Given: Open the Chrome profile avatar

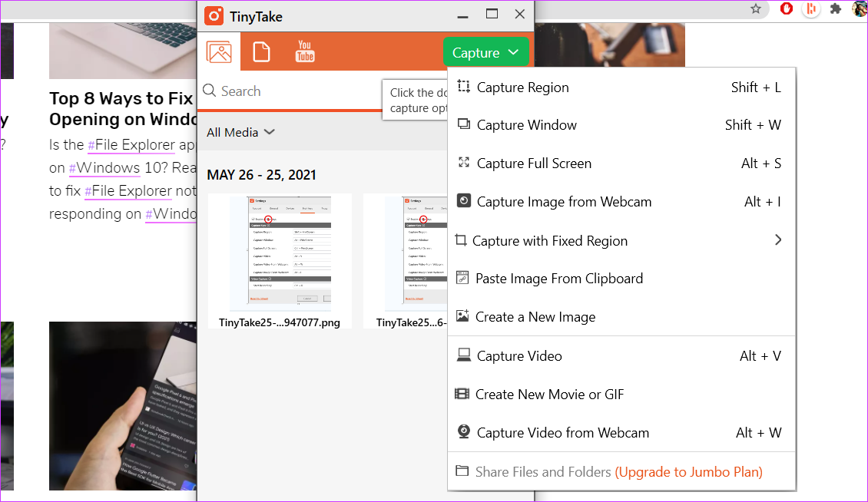Looking at the screenshot, I should [x=860, y=8].
